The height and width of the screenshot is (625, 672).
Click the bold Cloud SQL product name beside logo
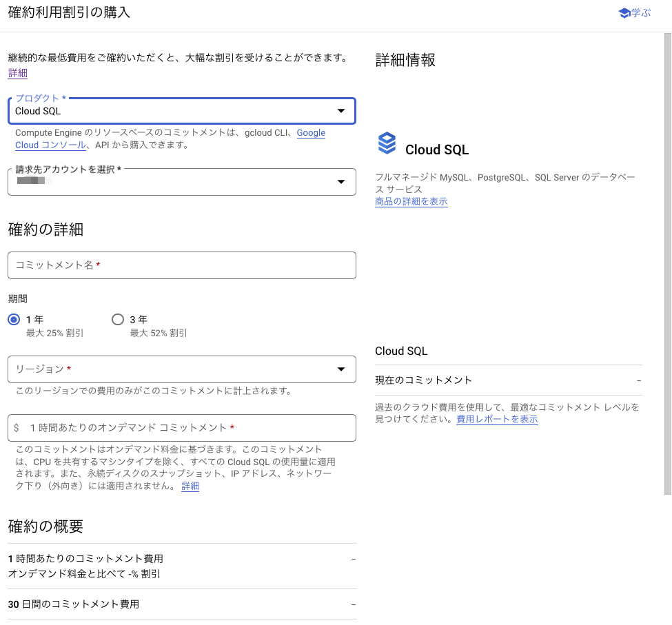coord(437,150)
